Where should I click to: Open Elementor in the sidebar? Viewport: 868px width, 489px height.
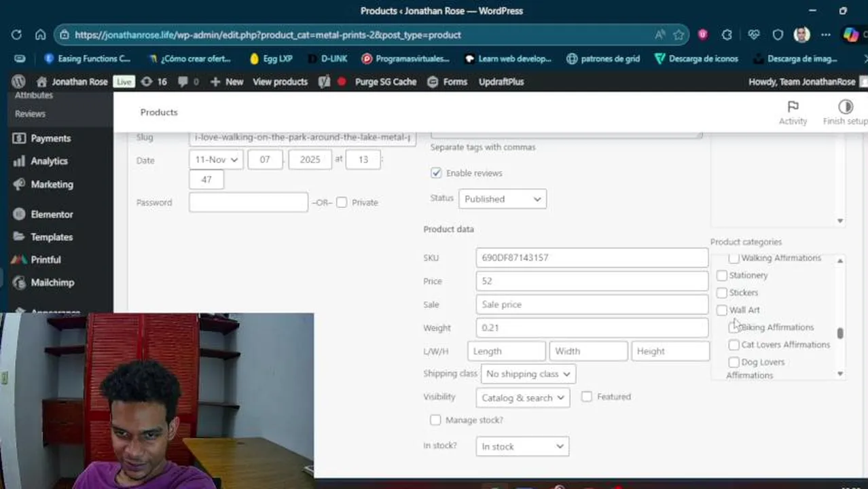point(52,214)
